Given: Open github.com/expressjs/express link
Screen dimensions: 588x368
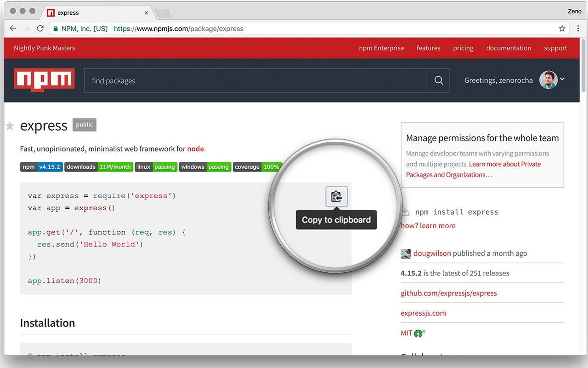Looking at the screenshot, I should point(448,293).
